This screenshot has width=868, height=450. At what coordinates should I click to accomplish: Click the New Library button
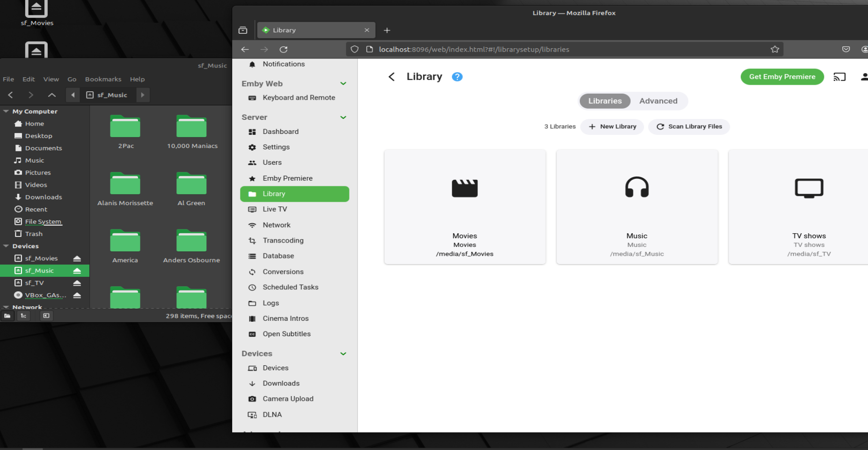[x=612, y=126]
